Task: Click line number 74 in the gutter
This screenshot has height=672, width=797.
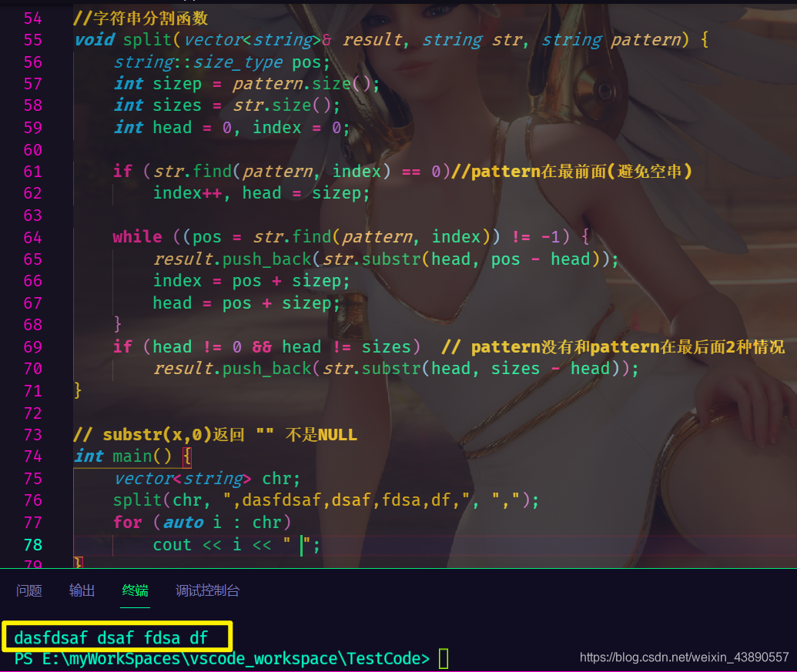Action: [33, 456]
